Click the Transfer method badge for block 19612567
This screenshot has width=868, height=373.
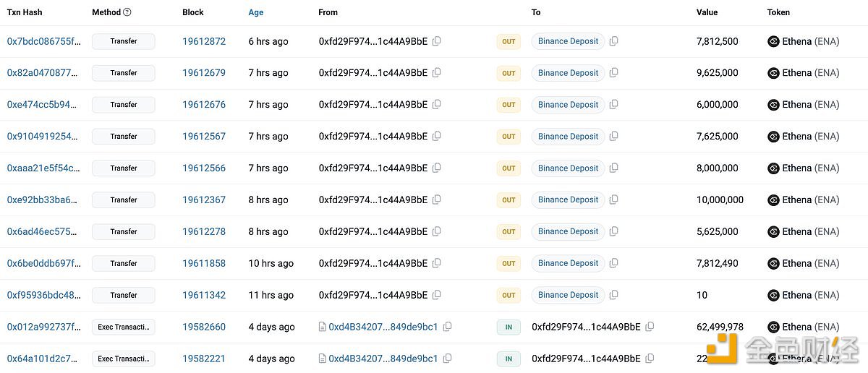point(124,137)
